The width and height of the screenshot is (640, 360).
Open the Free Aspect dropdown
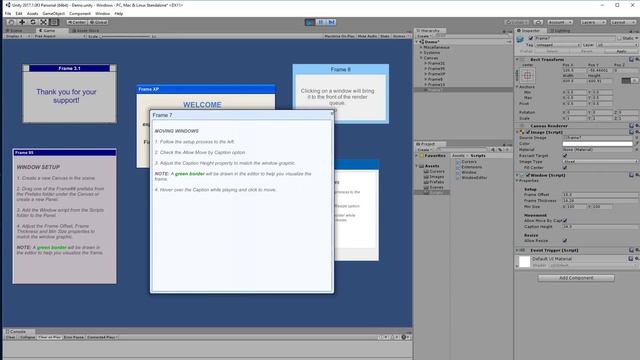click(60, 36)
